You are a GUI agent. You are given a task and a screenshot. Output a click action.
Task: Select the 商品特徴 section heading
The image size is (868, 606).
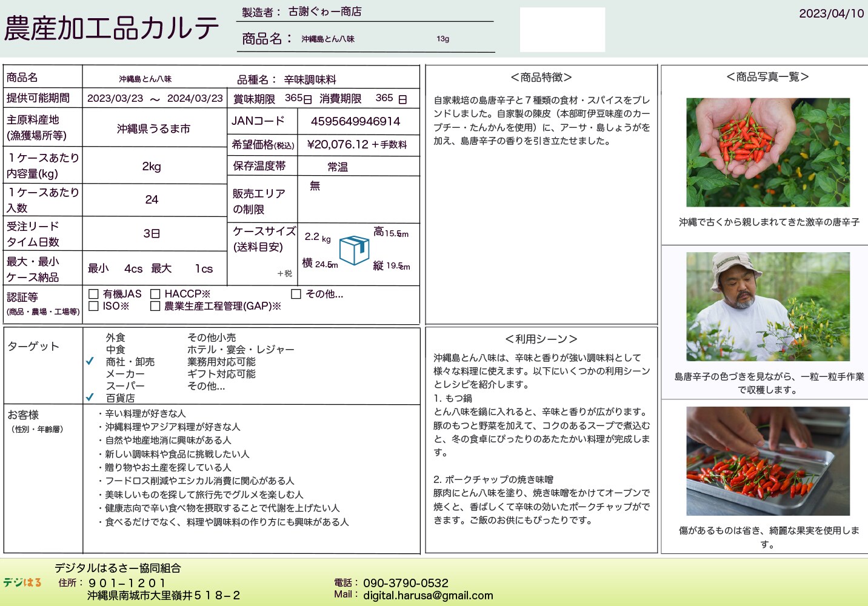point(541,78)
